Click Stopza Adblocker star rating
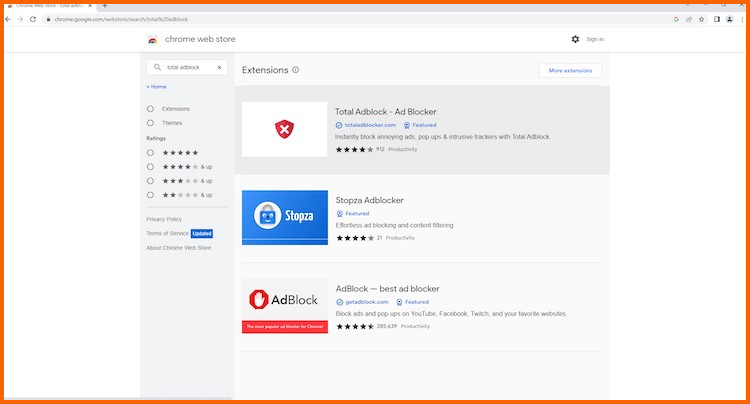Image resolution: width=750 pixels, height=404 pixels. 354,238
